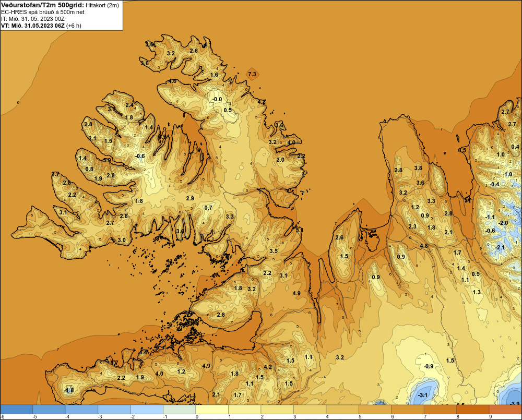Pick the legend color between -1 and 0
Viewport: 522px width, 420px height.
pos(180,409)
